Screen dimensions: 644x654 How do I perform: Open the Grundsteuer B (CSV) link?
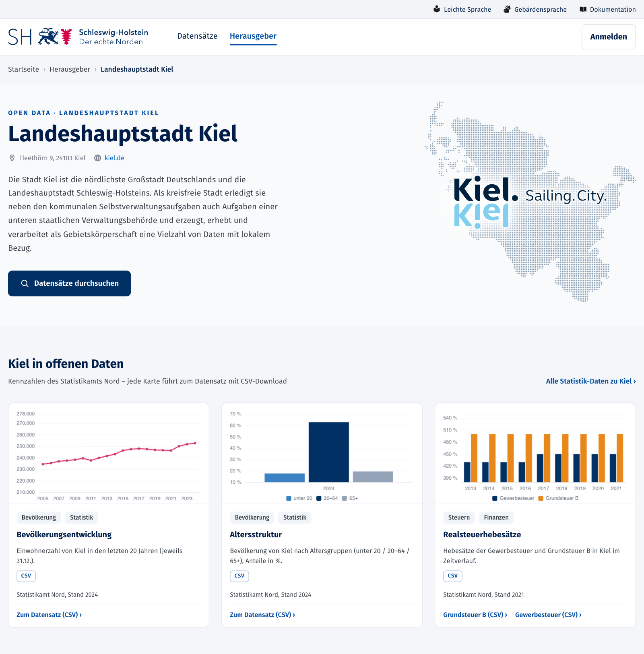(x=475, y=615)
